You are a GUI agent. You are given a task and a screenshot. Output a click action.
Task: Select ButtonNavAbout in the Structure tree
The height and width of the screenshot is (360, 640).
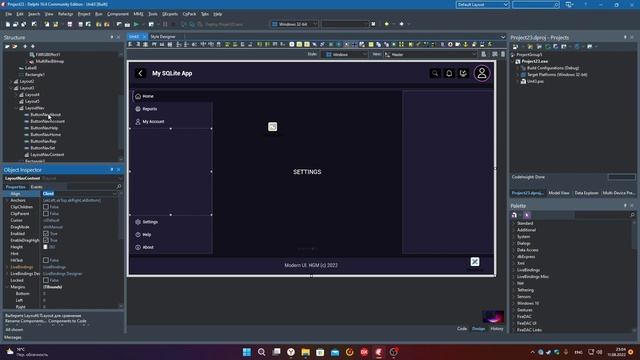pos(46,115)
